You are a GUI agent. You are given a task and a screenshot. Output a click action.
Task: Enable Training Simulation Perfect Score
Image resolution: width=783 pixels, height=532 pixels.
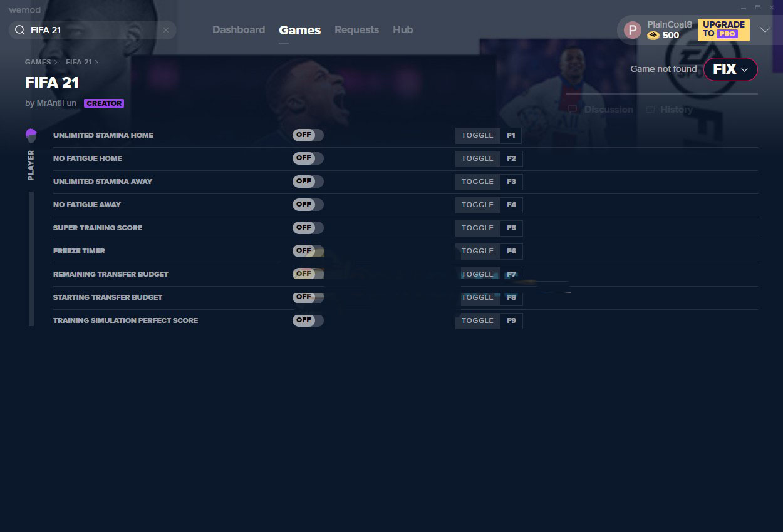point(308,320)
